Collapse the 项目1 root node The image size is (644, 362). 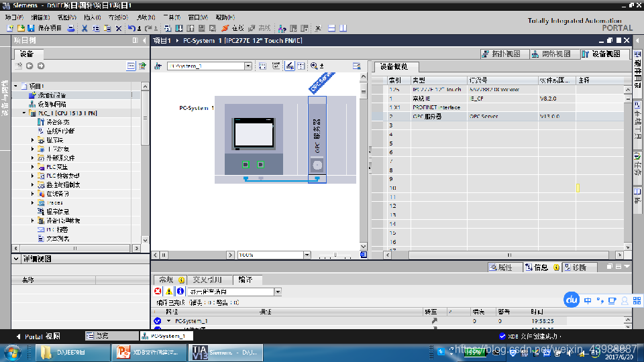[16, 86]
